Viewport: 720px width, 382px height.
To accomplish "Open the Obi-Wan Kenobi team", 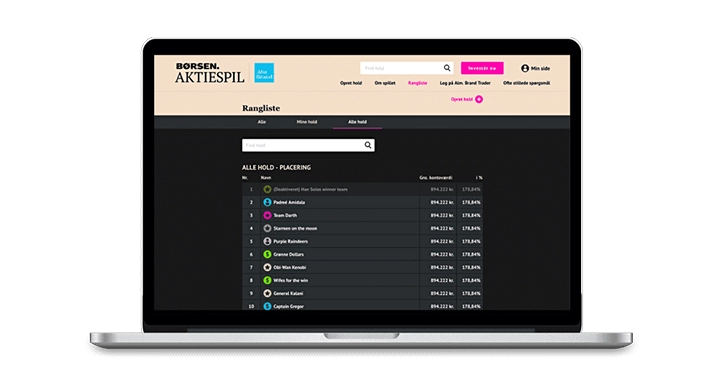I will tap(290, 267).
